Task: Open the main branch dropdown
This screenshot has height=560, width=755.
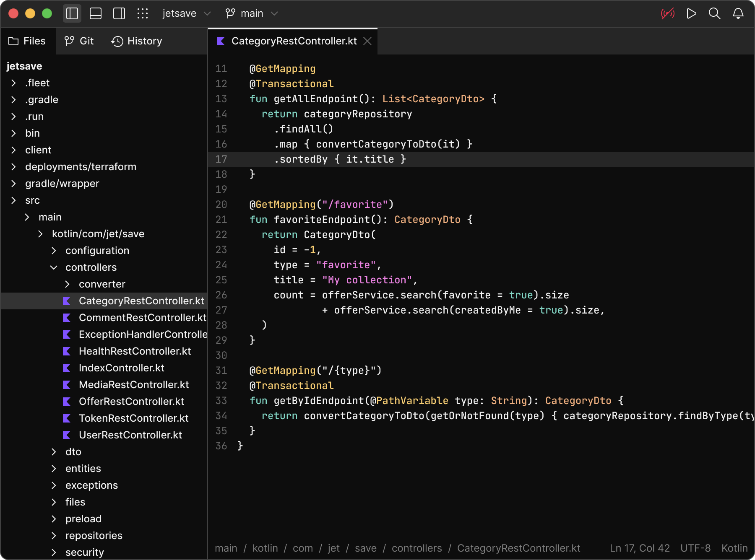Action: [x=275, y=13]
